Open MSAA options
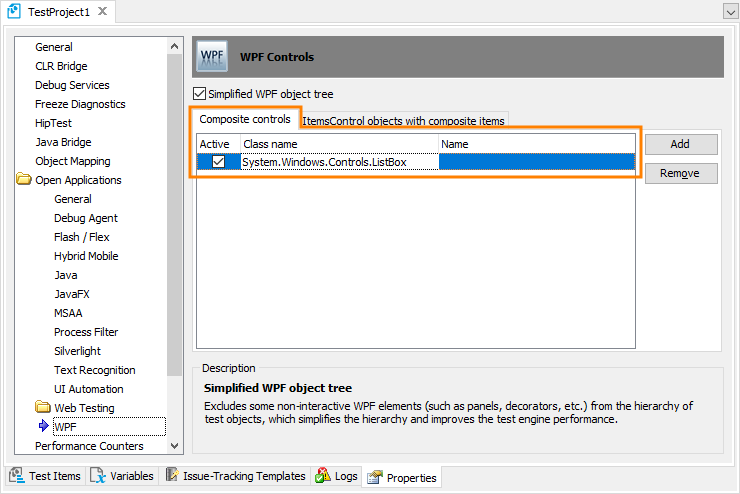Image resolution: width=740 pixels, height=494 pixels. coord(68,313)
